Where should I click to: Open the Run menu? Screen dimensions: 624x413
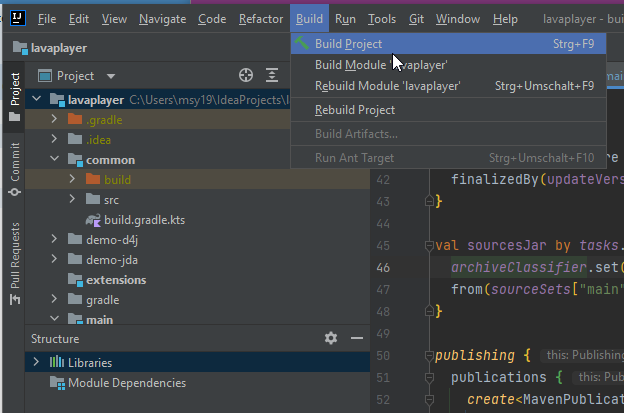[345, 19]
